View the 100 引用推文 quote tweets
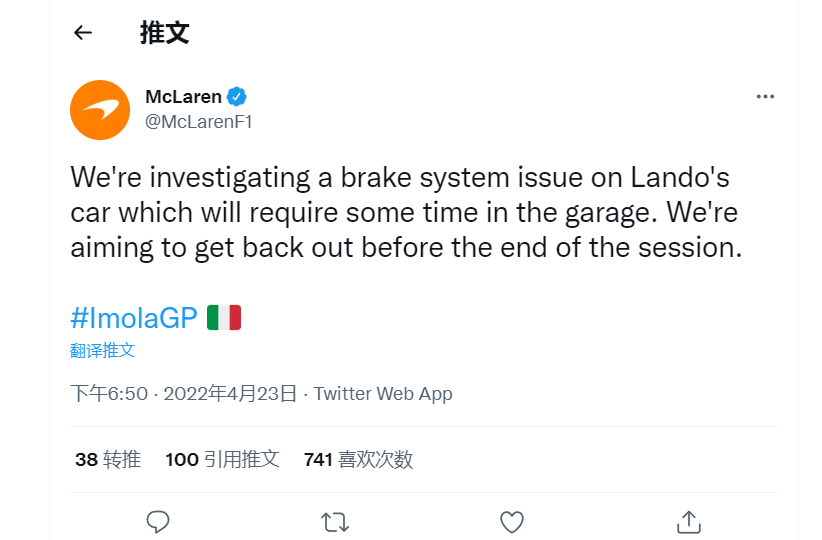822x540 pixels. coord(222,459)
